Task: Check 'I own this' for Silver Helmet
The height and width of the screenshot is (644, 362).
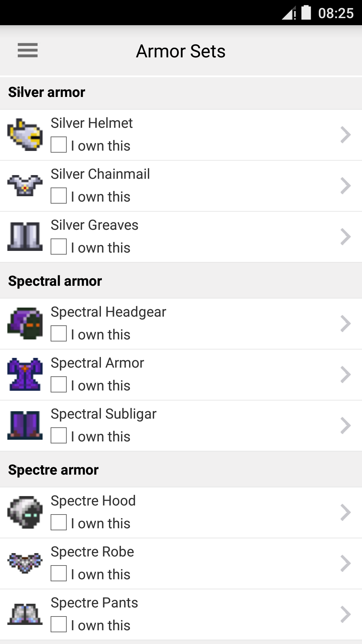Action: click(59, 145)
